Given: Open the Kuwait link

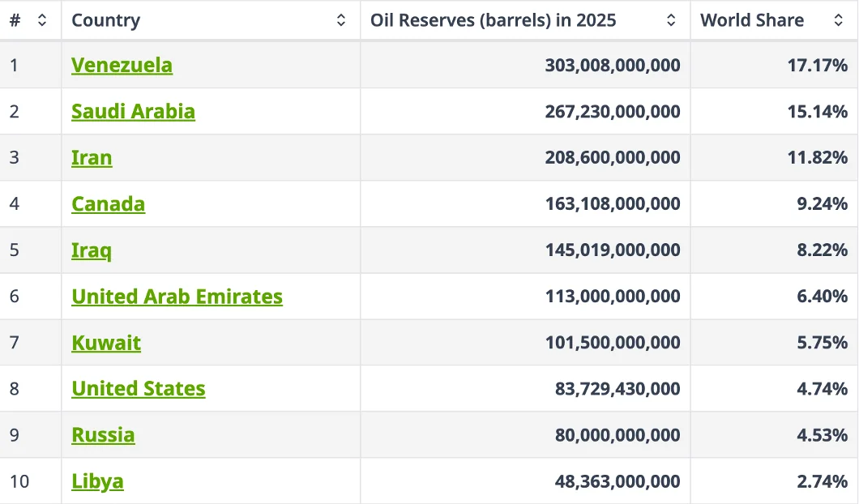Looking at the screenshot, I should (x=106, y=343).
